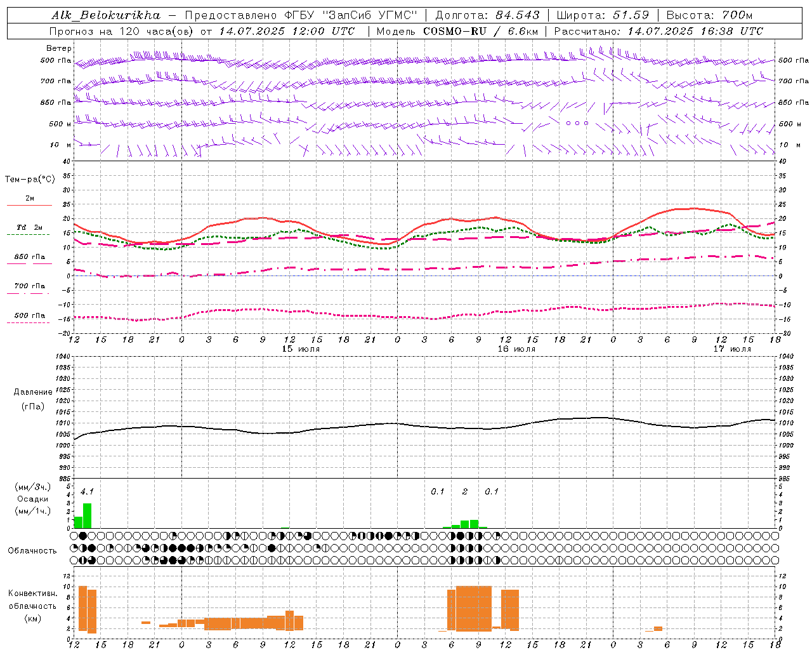The image size is (812, 650).
Task: Click the precipitation amount value 2
Action: (x=465, y=492)
